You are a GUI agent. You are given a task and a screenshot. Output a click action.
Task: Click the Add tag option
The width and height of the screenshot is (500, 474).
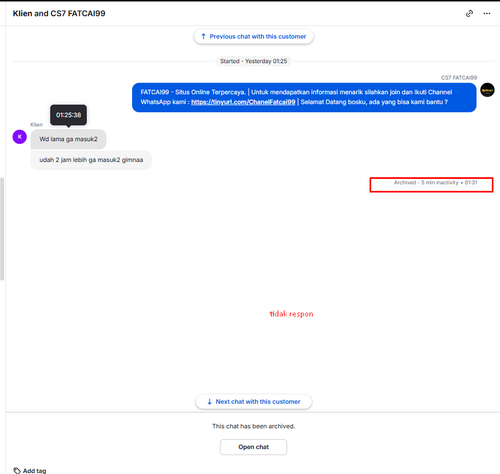pyautogui.click(x=30, y=470)
